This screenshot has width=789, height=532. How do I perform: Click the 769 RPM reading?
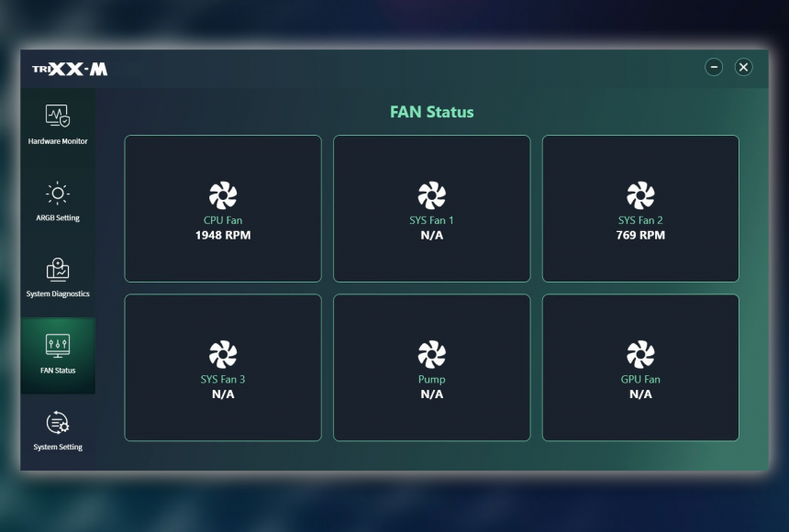click(x=640, y=236)
